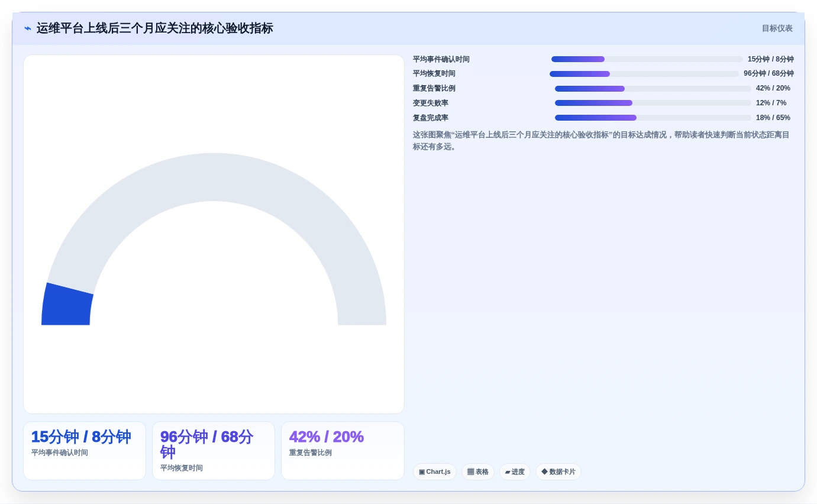Image resolution: width=817 pixels, height=504 pixels.
Task: Click the icon inside the Chart.js chip
Action: point(422,472)
